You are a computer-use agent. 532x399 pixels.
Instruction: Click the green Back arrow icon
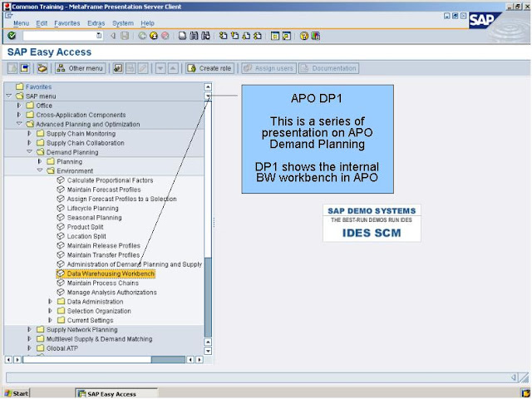point(142,36)
